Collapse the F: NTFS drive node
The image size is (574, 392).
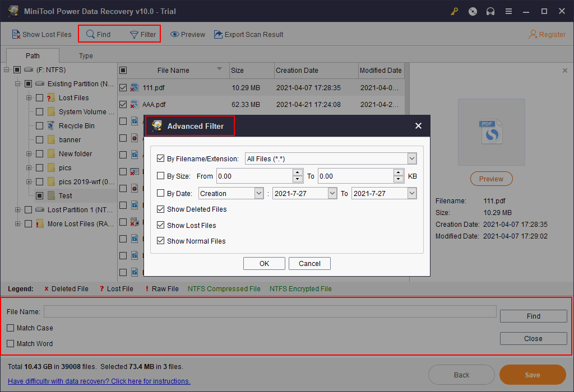(7, 69)
